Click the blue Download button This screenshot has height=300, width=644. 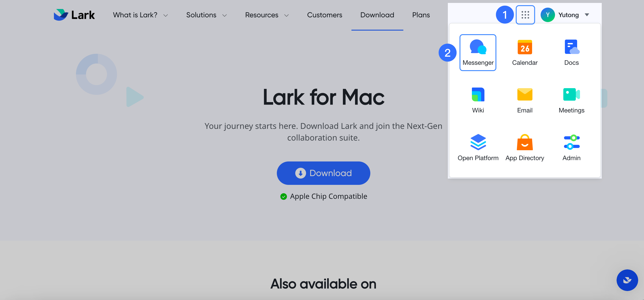click(x=323, y=173)
